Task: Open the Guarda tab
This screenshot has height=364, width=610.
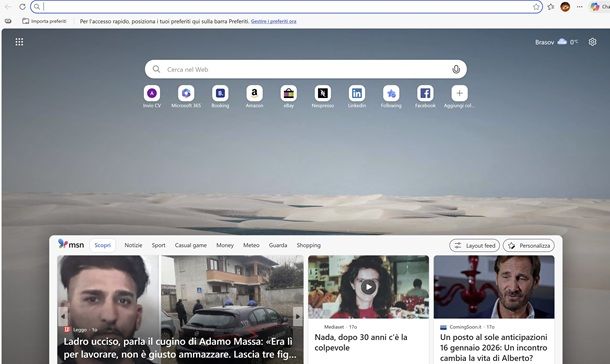Action: coord(278,245)
